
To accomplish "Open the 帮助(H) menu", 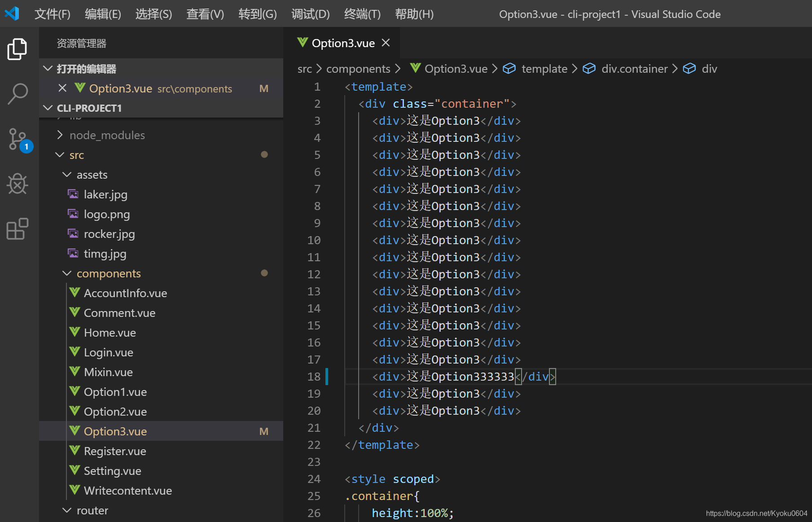I will point(414,14).
